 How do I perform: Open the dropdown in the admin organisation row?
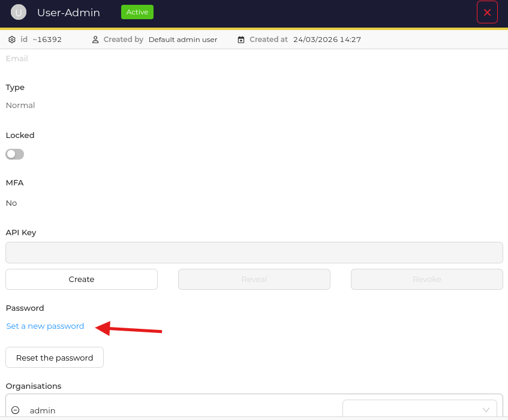click(419, 410)
